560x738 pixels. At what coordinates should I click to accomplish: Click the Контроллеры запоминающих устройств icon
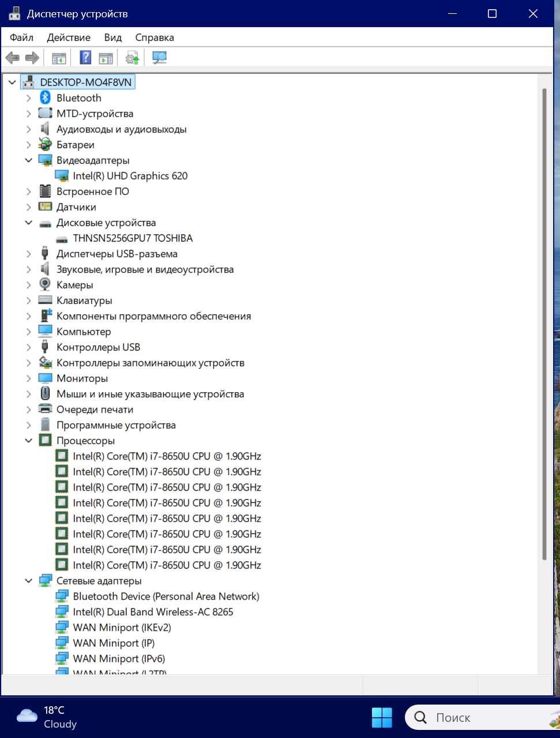click(45, 363)
